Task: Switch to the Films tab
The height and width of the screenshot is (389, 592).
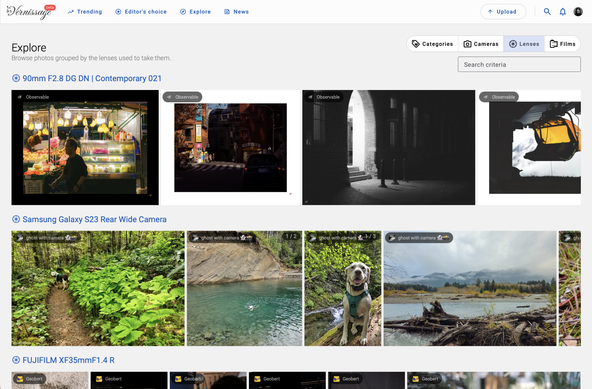Action: click(x=563, y=44)
